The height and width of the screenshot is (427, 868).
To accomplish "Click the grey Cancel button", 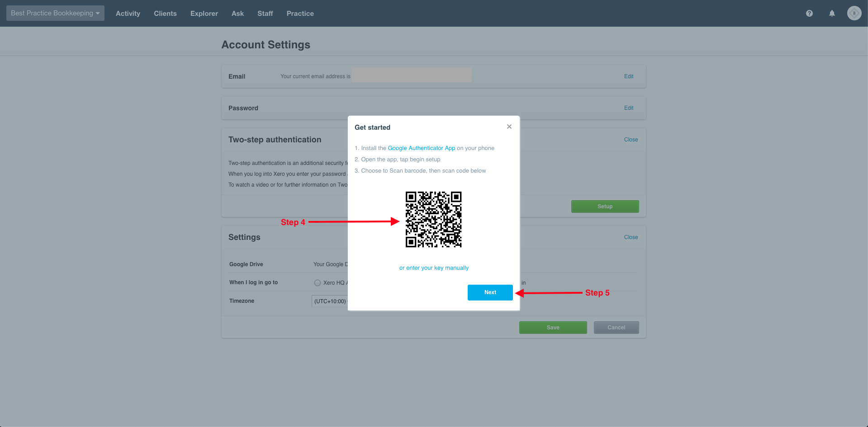I will pyautogui.click(x=617, y=328).
